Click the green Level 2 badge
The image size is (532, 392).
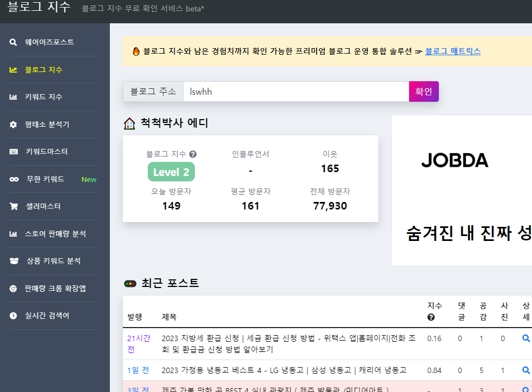click(x=171, y=172)
